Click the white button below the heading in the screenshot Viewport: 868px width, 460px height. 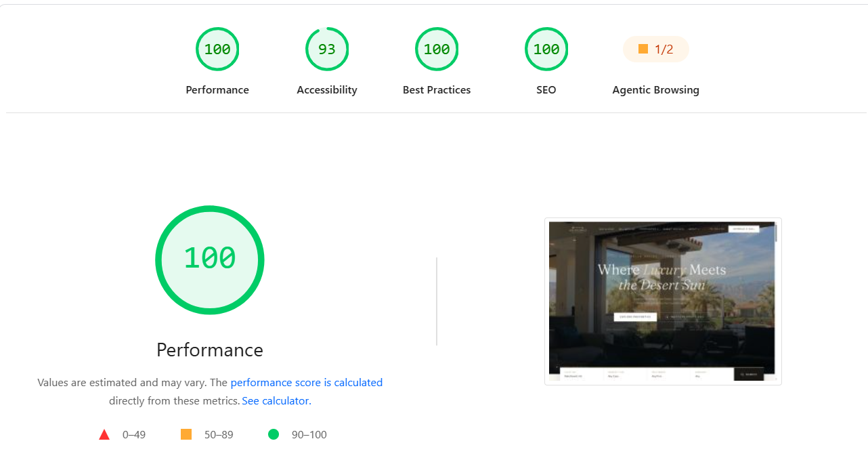point(635,316)
